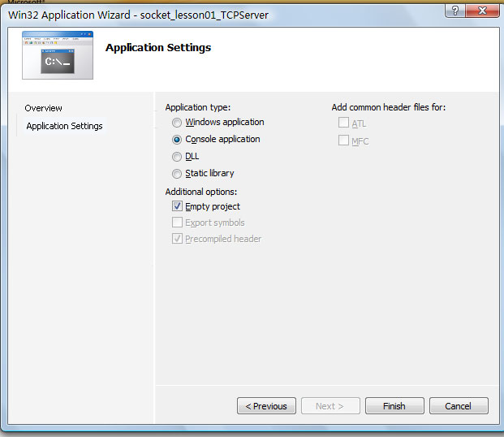Choose the DLL application type
Image resolution: width=504 pixels, height=437 pixels.
pos(177,157)
